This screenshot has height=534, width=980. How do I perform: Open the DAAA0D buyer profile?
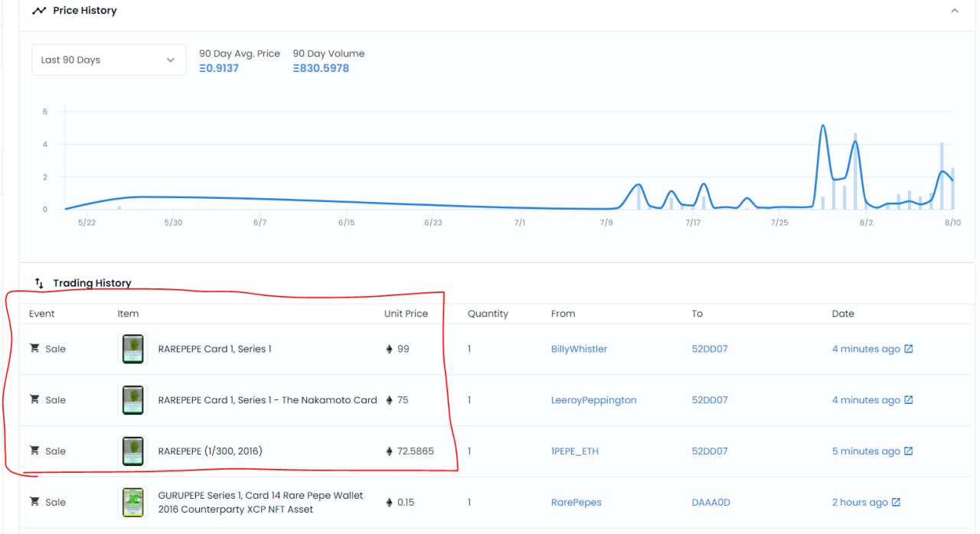pos(710,503)
